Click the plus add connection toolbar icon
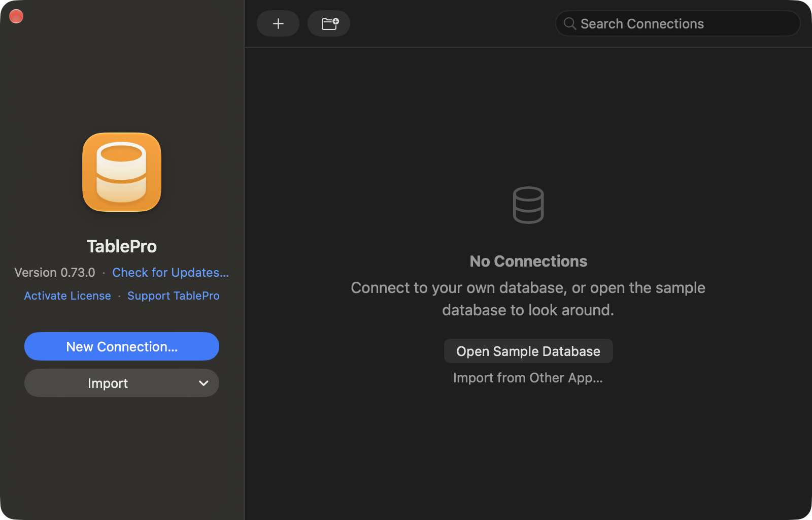The image size is (812, 520). point(278,23)
